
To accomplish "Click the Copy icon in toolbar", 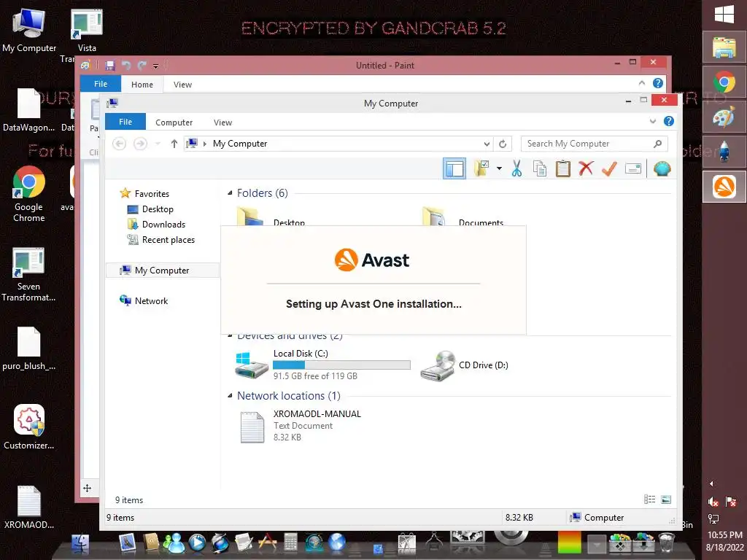I will (540, 168).
